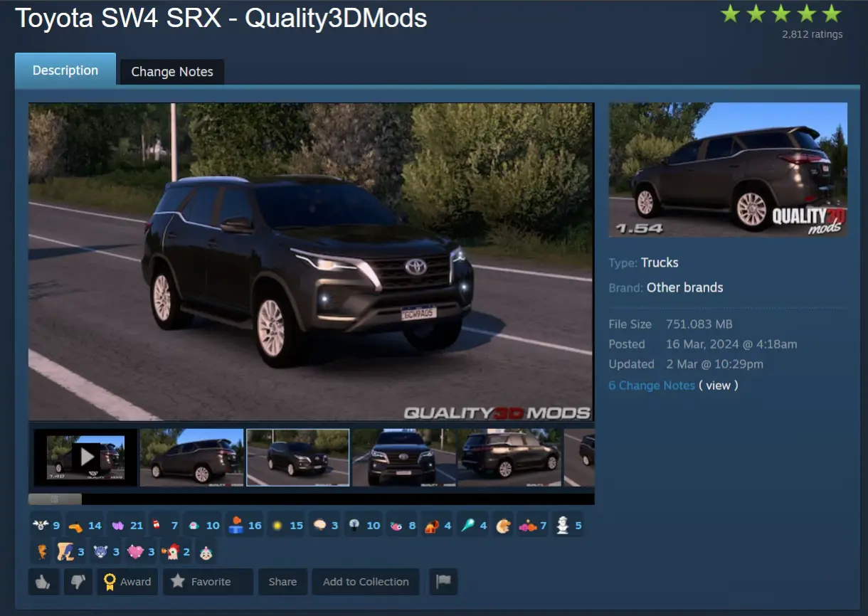
Task: Click the blue gift award with count 16
Action: (244, 526)
